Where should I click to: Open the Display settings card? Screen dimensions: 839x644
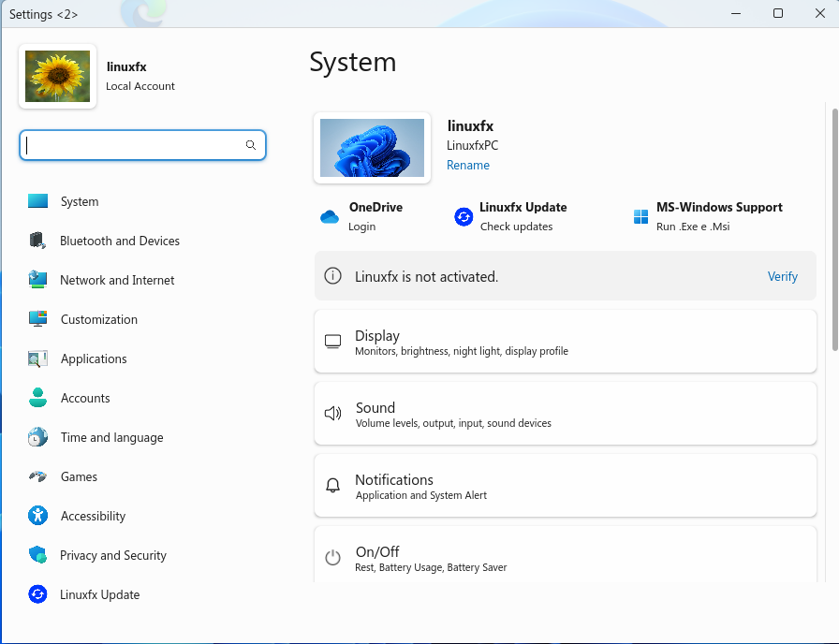coord(565,343)
